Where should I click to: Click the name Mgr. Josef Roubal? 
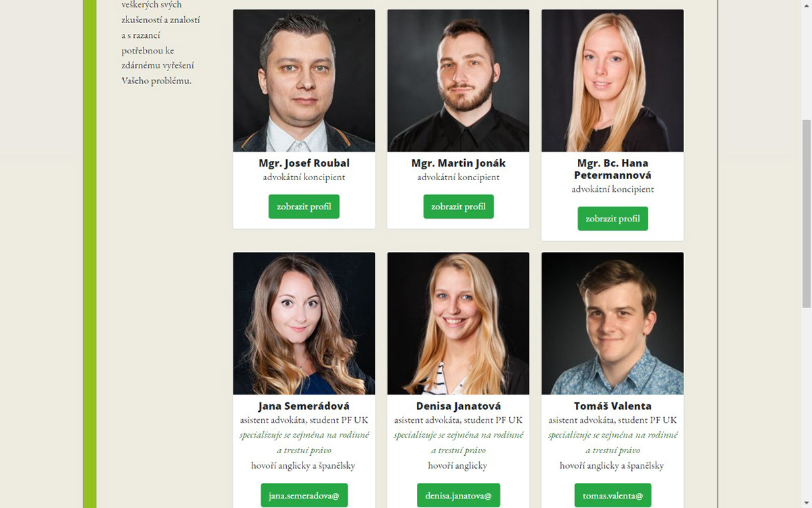click(304, 163)
